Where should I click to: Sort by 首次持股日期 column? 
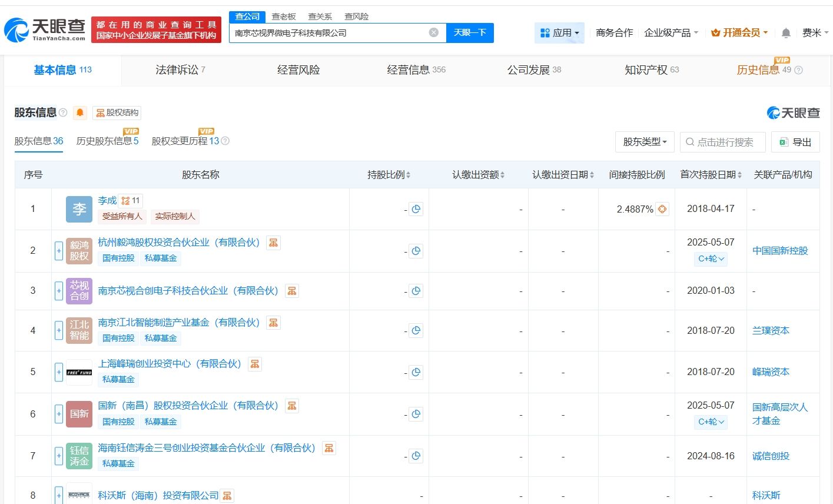711,175
